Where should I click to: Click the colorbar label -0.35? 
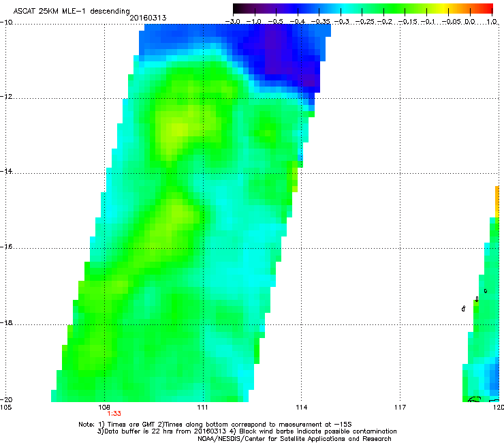click(x=321, y=22)
